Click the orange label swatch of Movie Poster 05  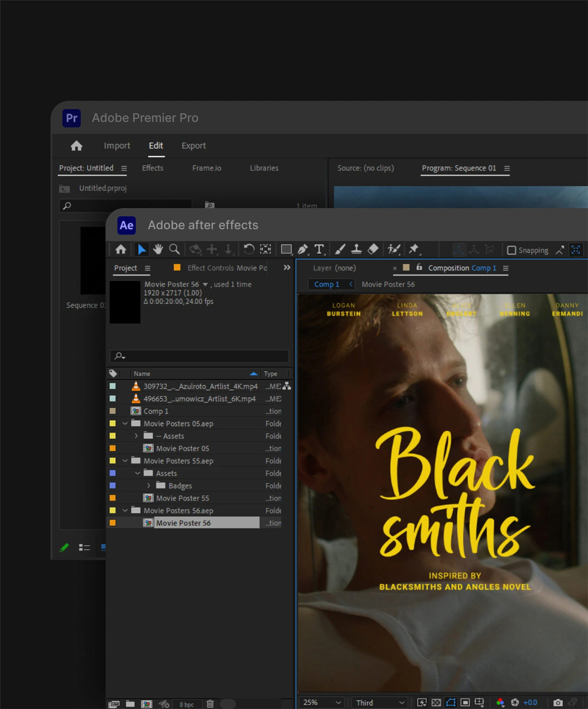[x=113, y=449]
